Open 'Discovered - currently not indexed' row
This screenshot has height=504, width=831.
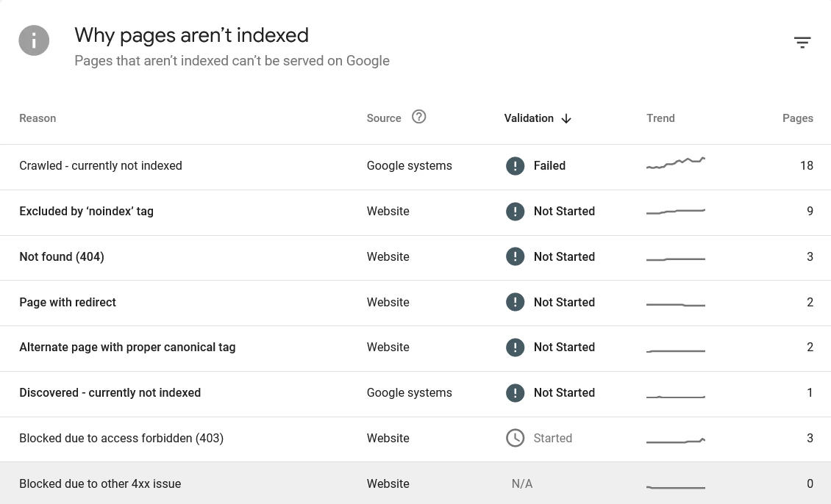point(415,394)
